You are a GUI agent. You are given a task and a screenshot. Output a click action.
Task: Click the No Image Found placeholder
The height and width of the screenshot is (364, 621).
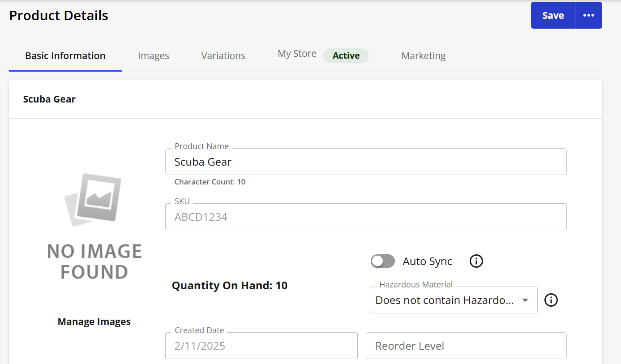[94, 226]
